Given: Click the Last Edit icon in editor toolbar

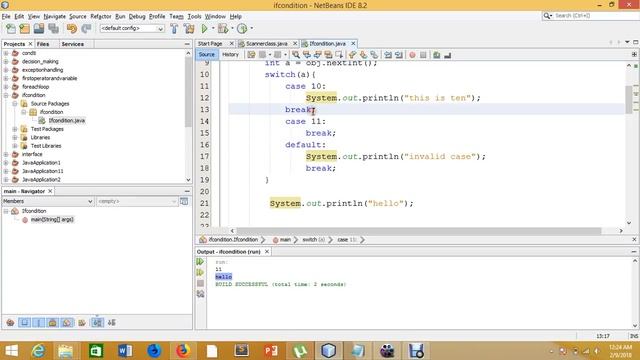Looking at the screenshot, I should point(251,55).
